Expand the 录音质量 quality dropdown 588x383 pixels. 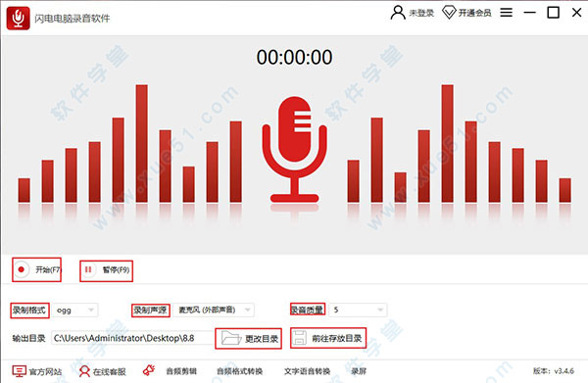(x=358, y=310)
